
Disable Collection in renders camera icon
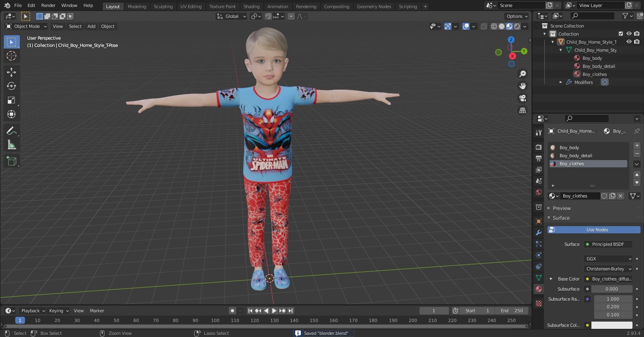coord(637,34)
